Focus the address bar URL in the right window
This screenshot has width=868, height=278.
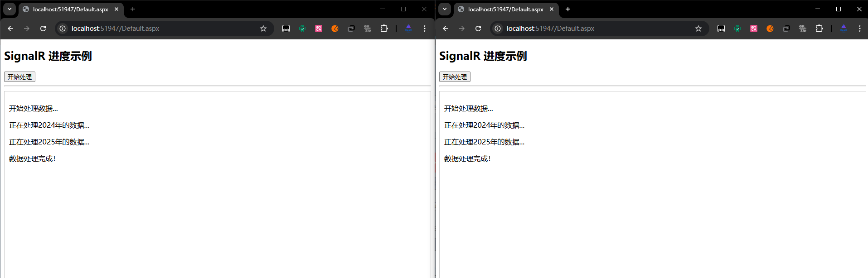pyautogui.click(x=551, y=29)
